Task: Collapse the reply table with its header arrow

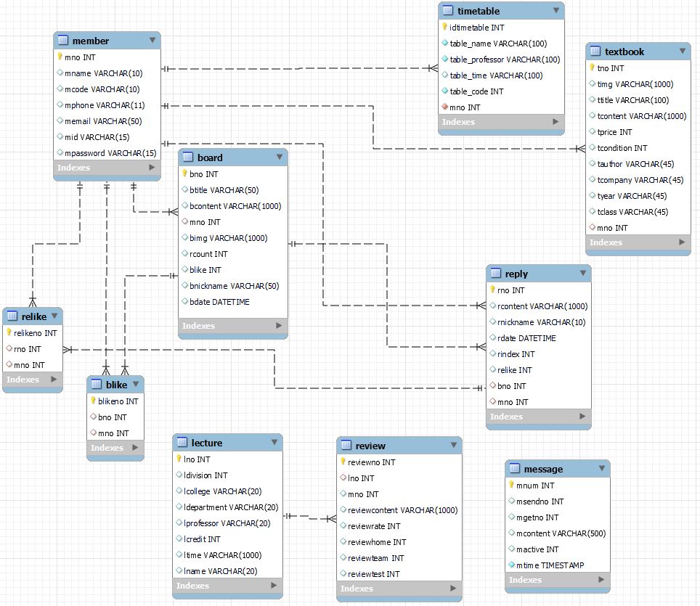Action: point(583,273)
